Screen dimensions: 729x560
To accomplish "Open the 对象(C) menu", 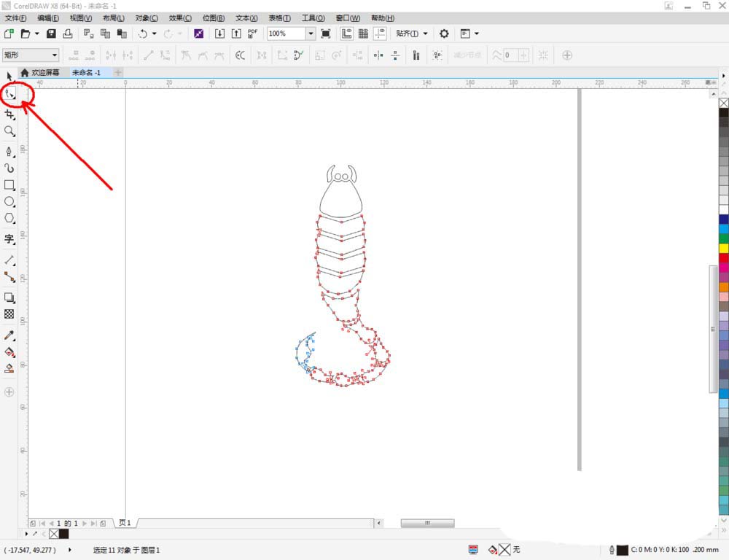I will tap(147, 18).
